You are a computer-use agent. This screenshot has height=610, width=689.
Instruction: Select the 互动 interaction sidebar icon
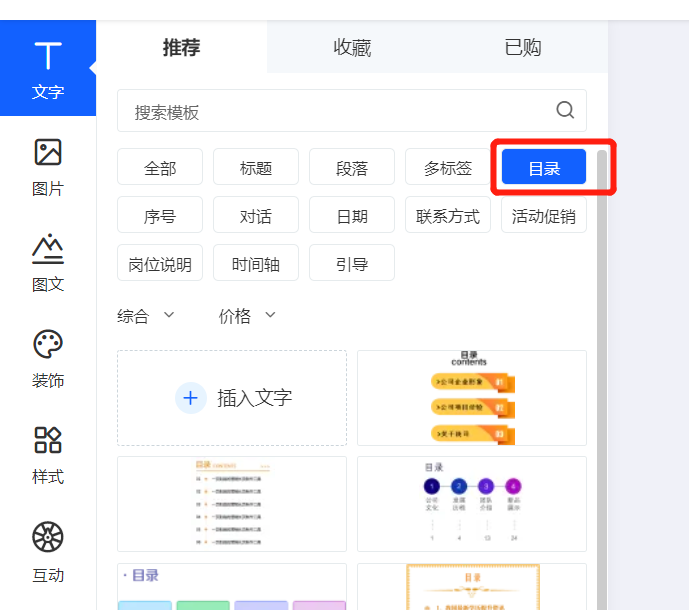click(48, 538)
